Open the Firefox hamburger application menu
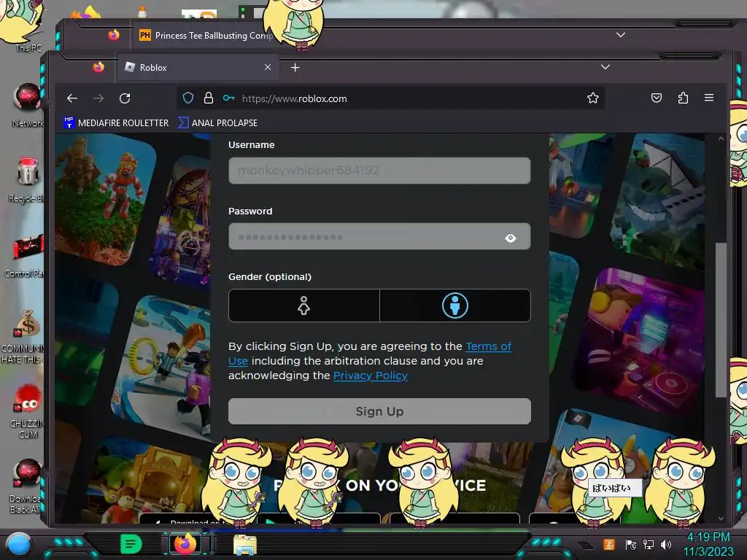The height and width of the screenshot is (560, 747). coord(709,98)
